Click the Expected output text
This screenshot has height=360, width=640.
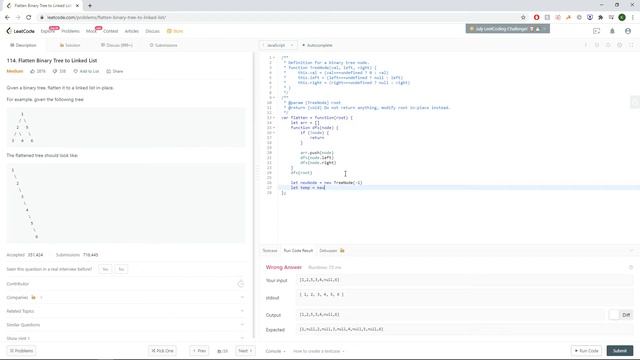coord(341,329)
